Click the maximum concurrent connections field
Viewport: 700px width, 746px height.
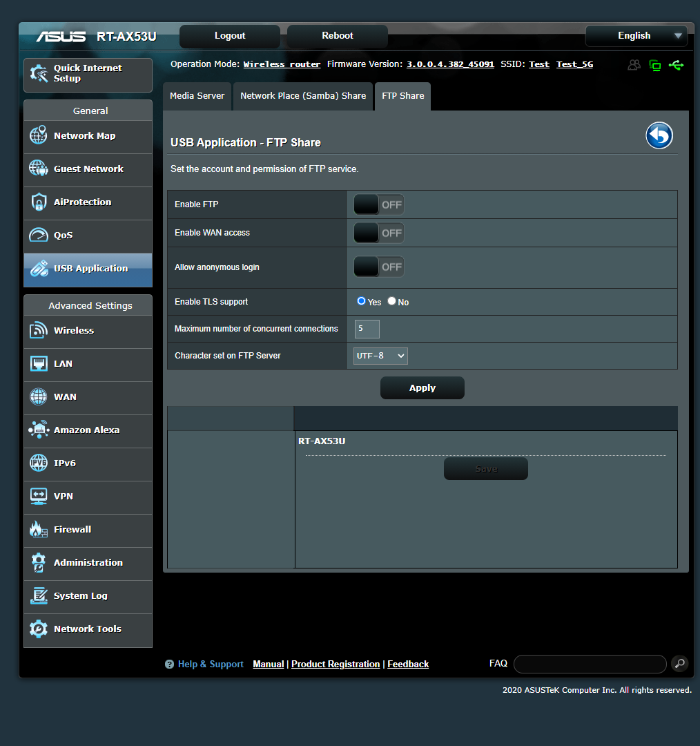tap(367, 329)
